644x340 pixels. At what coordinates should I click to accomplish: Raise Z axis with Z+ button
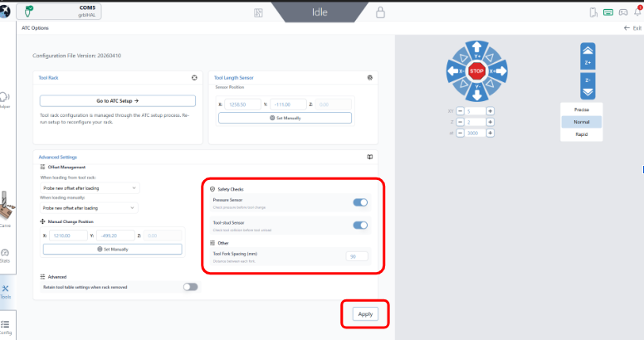[x=588, y=56]
